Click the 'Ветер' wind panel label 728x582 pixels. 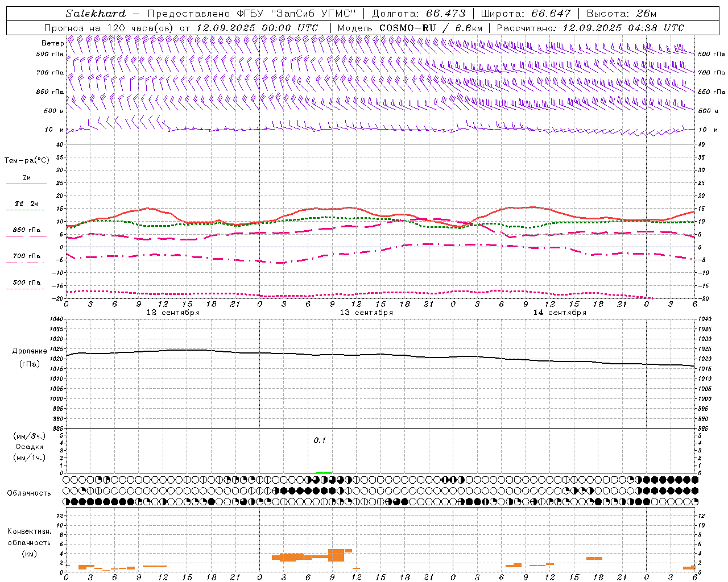[x=52, y=43]
